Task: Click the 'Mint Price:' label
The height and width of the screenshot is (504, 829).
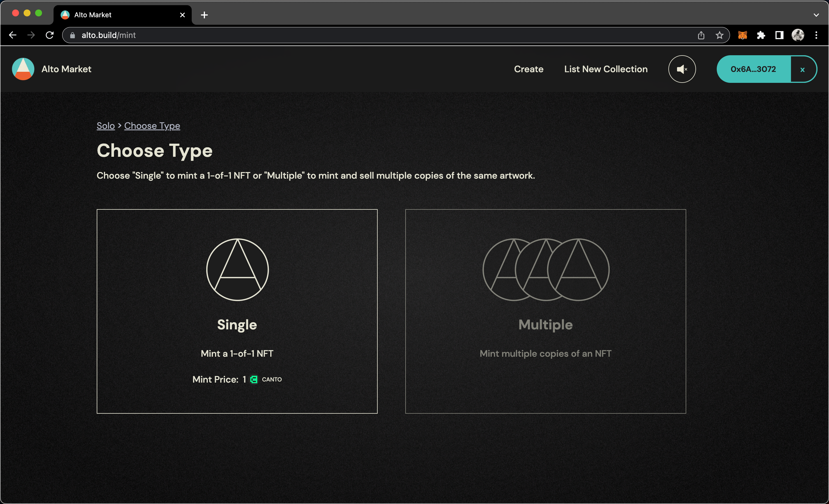Action: click(x=215, y=379)
